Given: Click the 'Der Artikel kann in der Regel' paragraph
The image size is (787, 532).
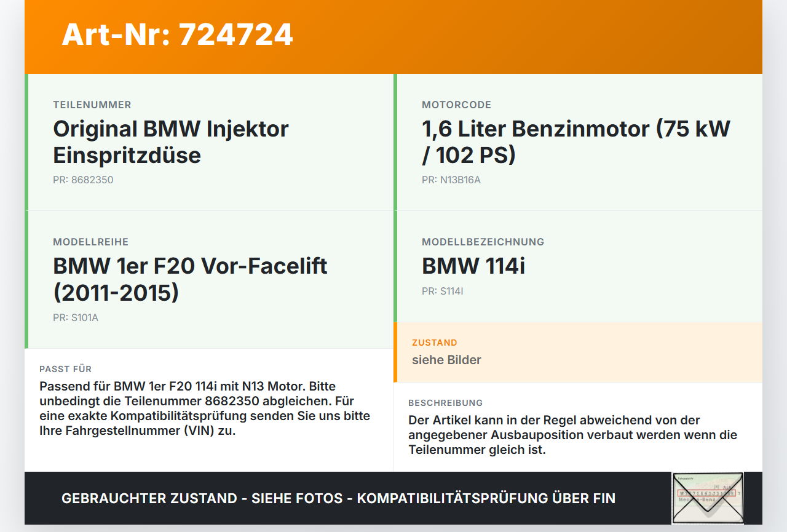Looking at the screenshot, I should click(572, 435).
